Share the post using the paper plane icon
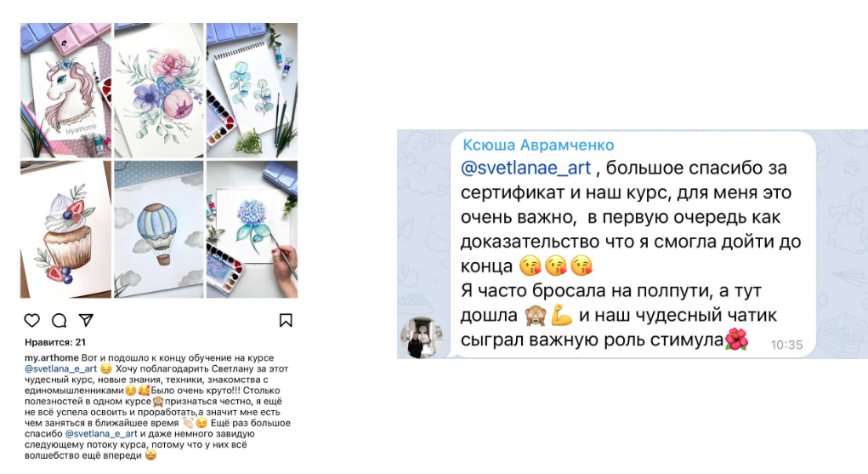The width and height of the screenshot is (868, 474). coord(86,320)
